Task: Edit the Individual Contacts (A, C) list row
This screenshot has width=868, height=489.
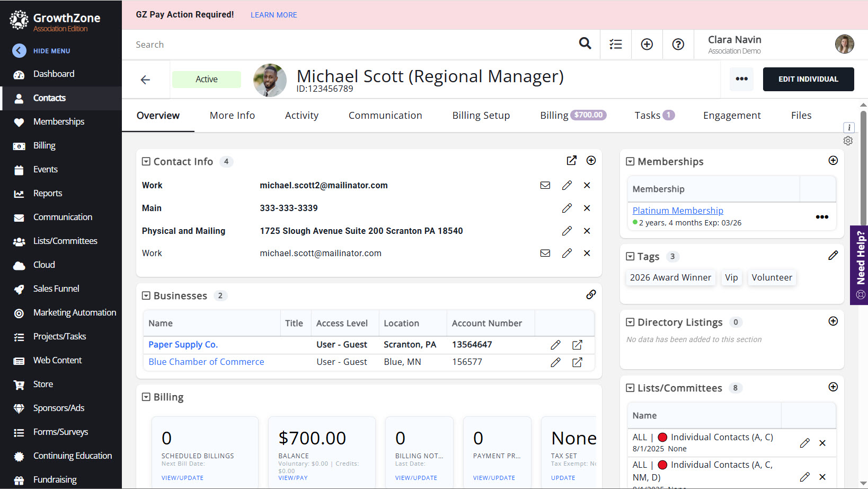Action: 804,443
